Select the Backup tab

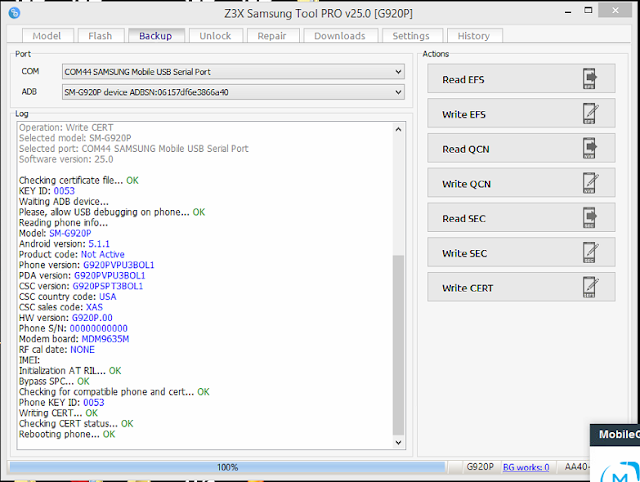point(156,36)
